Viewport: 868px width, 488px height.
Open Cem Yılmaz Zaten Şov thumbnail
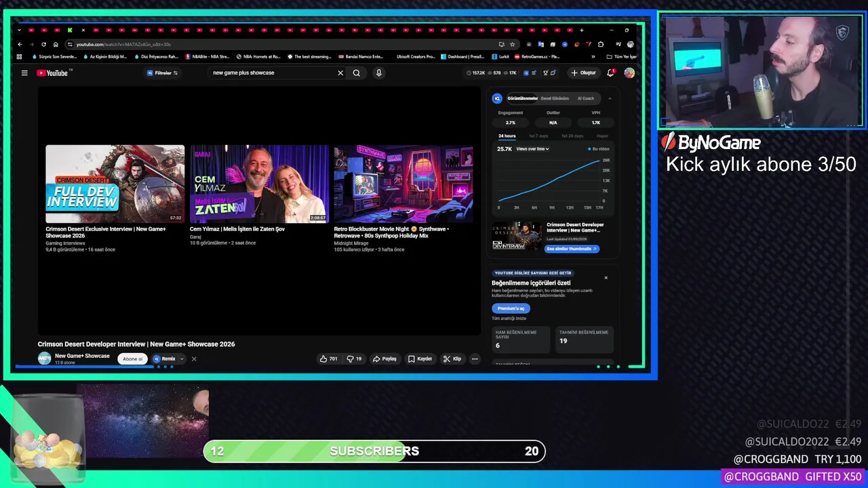tap(259, 184)
